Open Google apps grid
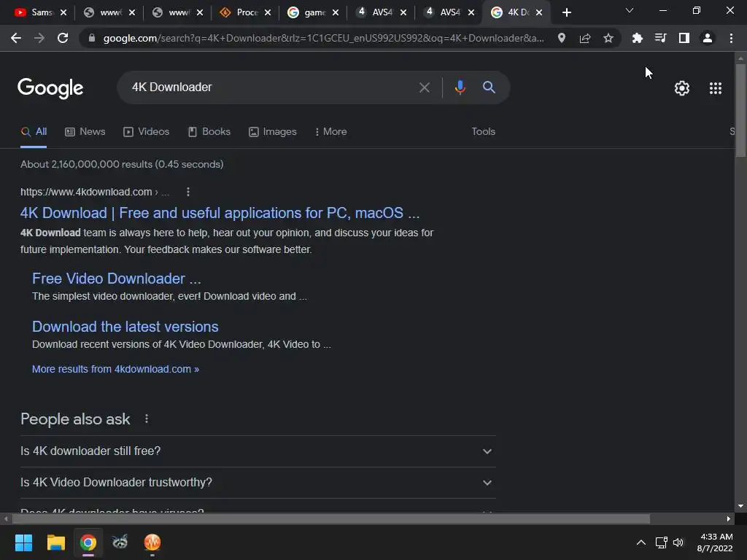The height and width of the screenshot is (560, 747). [716, 88]
